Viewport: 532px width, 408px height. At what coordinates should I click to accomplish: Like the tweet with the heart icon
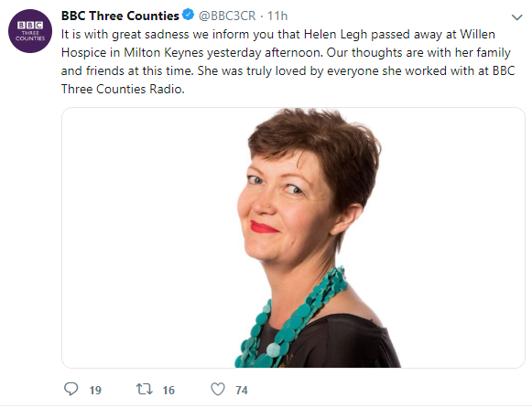(218, 389)
